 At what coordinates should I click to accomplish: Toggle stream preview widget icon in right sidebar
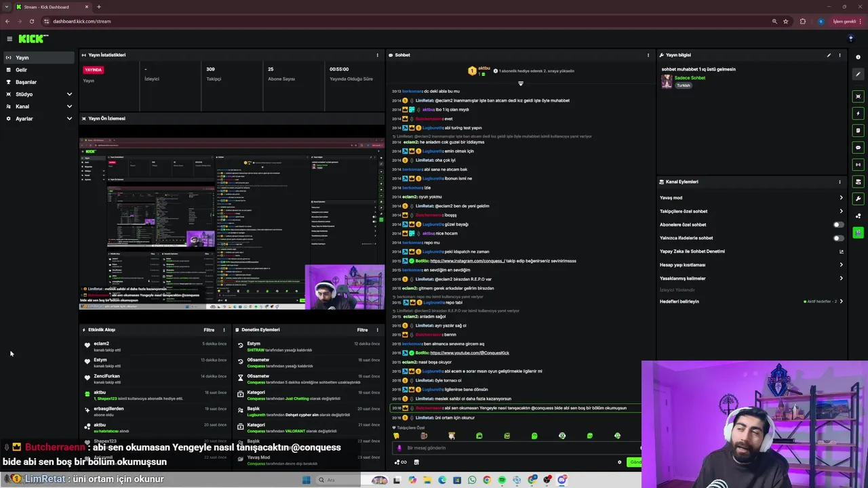point(858,96)
